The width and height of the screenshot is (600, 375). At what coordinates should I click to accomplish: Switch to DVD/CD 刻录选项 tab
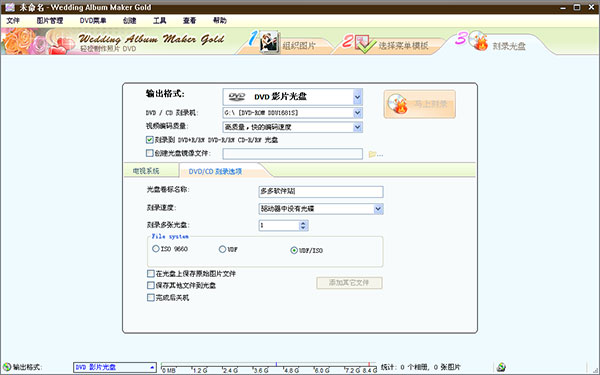(x=215, y=171)
